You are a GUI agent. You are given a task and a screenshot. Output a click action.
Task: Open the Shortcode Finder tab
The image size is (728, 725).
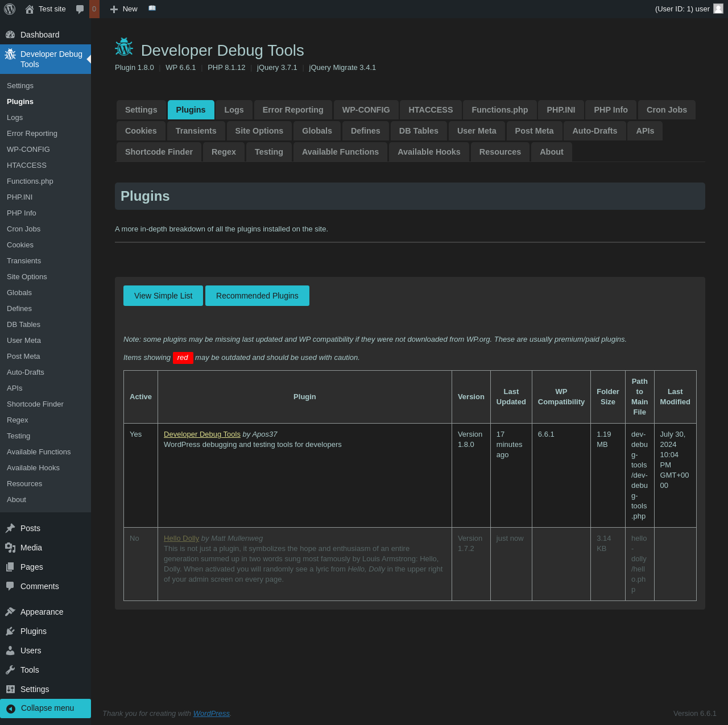[159, 152]
